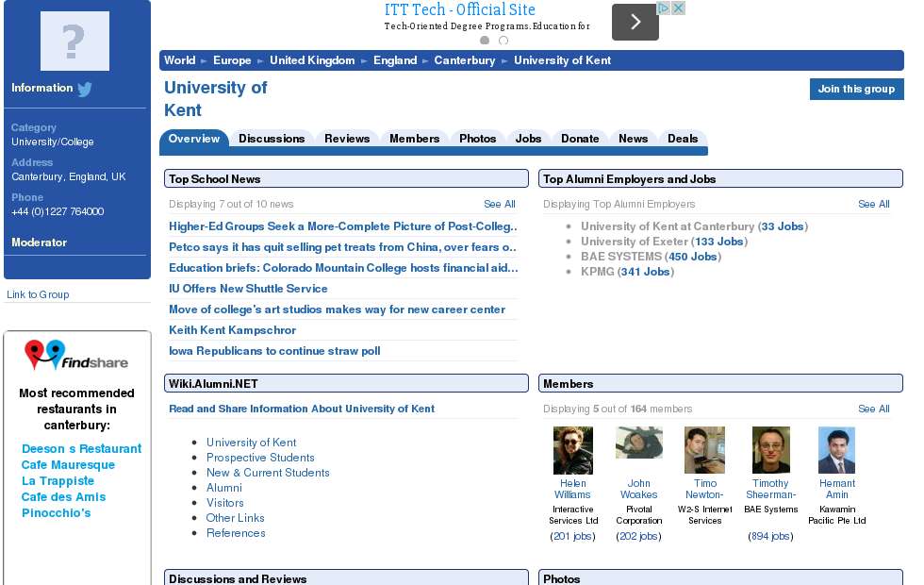Go to Europe in the breadcrumb
The image size is (924, 585).
(232, 60)
